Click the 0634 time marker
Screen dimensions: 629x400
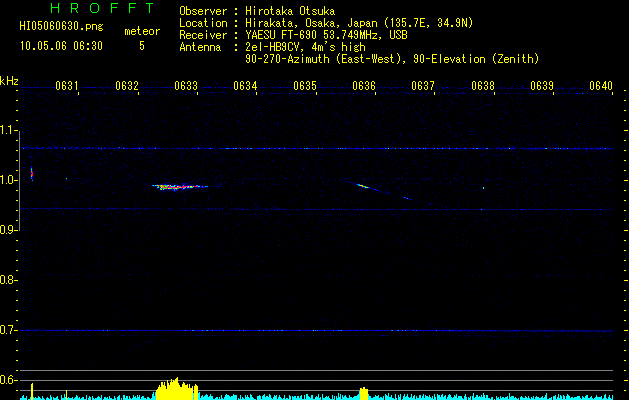point(245,86)
